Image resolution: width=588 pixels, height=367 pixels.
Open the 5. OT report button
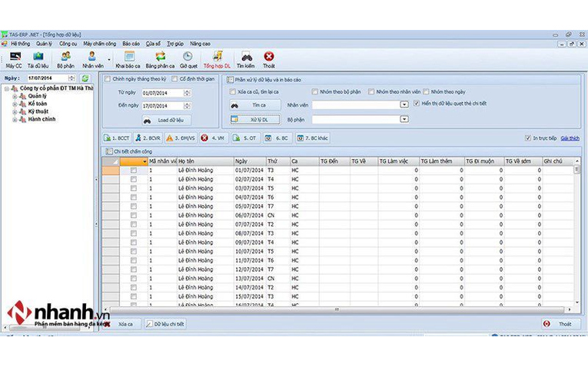tap(245, 138)
